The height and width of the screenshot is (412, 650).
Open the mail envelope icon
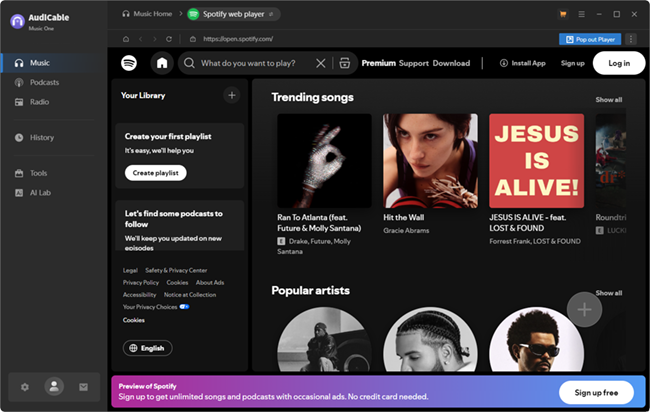coord(83,387)
